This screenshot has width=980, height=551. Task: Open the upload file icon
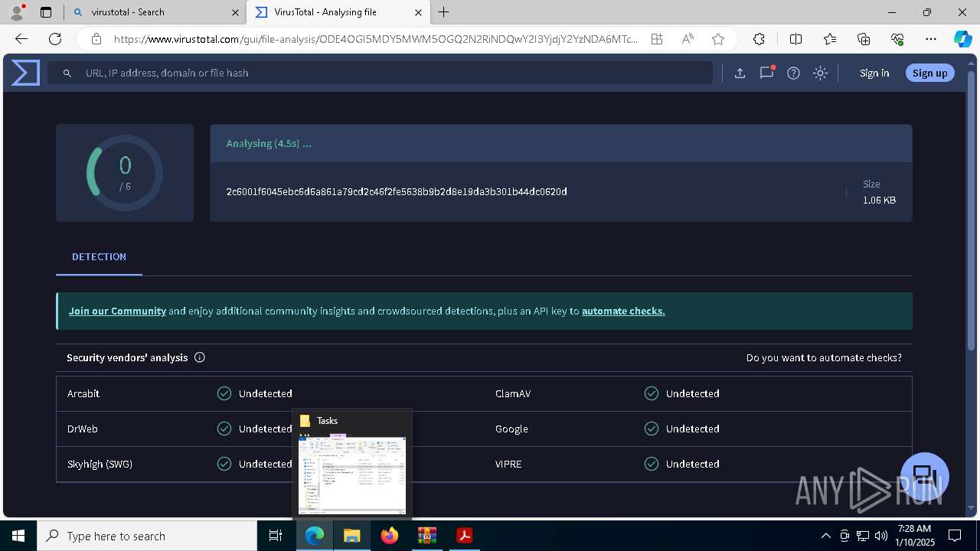(740, 73)
